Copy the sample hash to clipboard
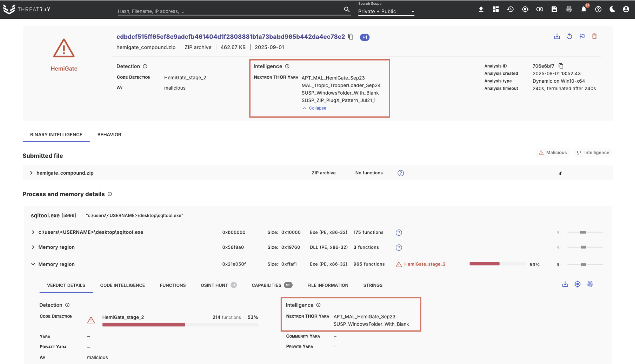The width and height of the screenshot is (635, 364). 351,37
